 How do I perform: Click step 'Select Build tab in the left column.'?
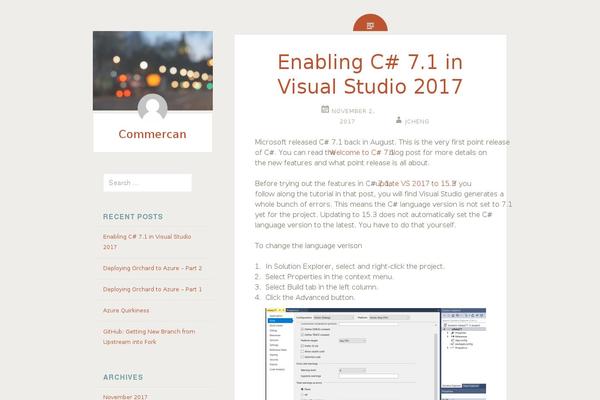point(321,287)
